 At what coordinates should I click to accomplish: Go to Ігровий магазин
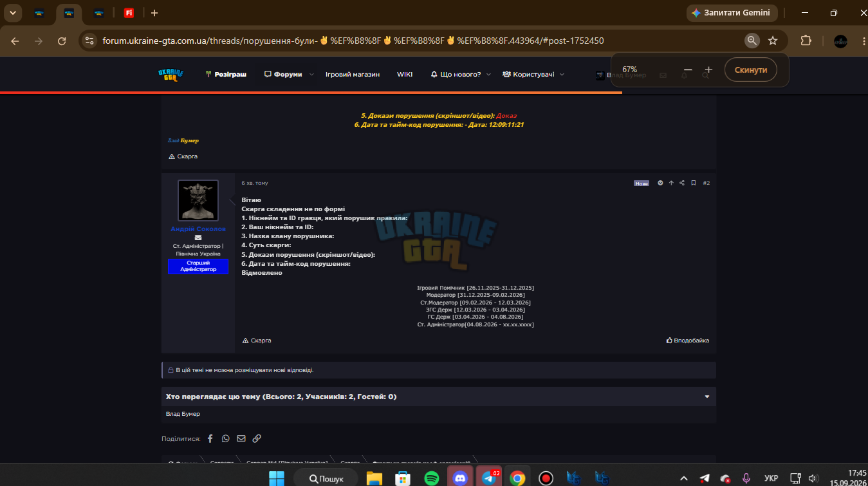(353, 75)
